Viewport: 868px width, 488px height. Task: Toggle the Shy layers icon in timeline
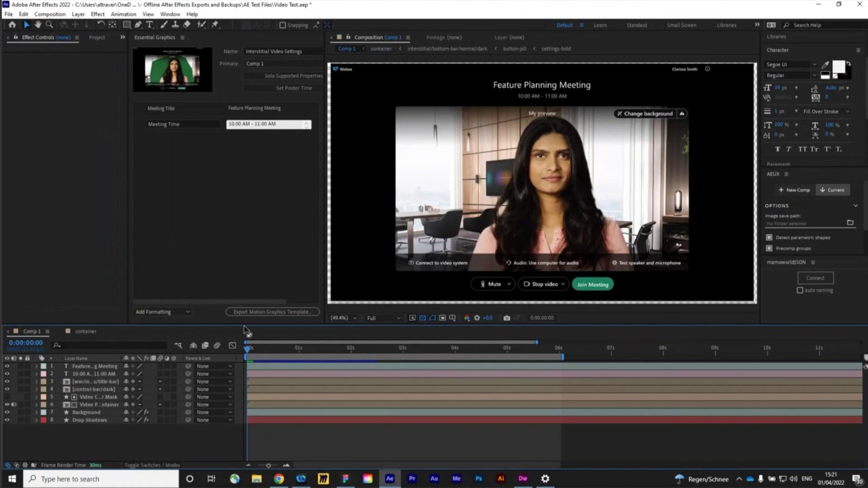pos(193,346)
